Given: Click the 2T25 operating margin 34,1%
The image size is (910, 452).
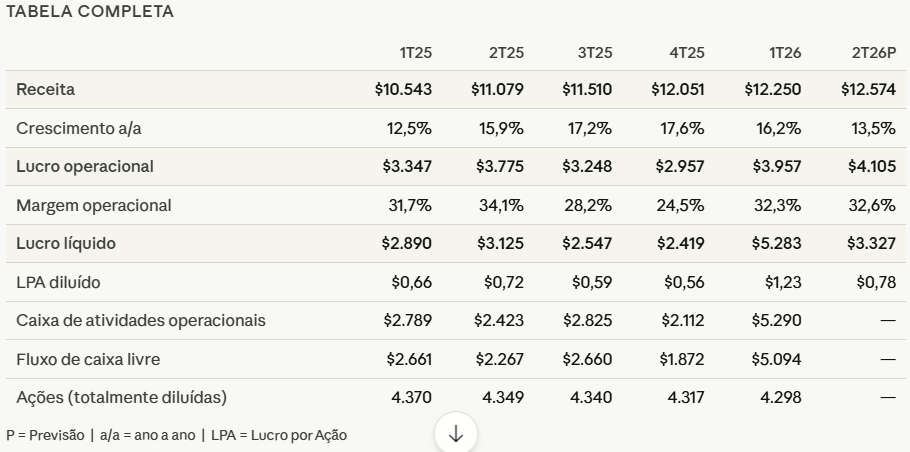Looking at the screenshot, I should click(x=504, y=205).
